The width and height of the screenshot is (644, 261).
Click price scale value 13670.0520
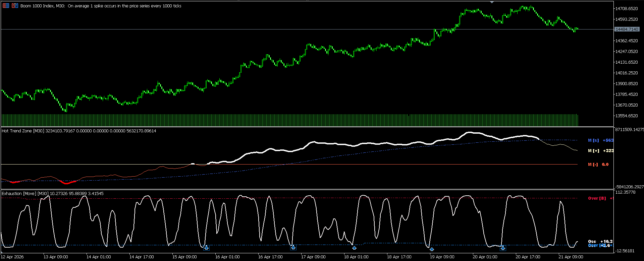click(627, 105)
